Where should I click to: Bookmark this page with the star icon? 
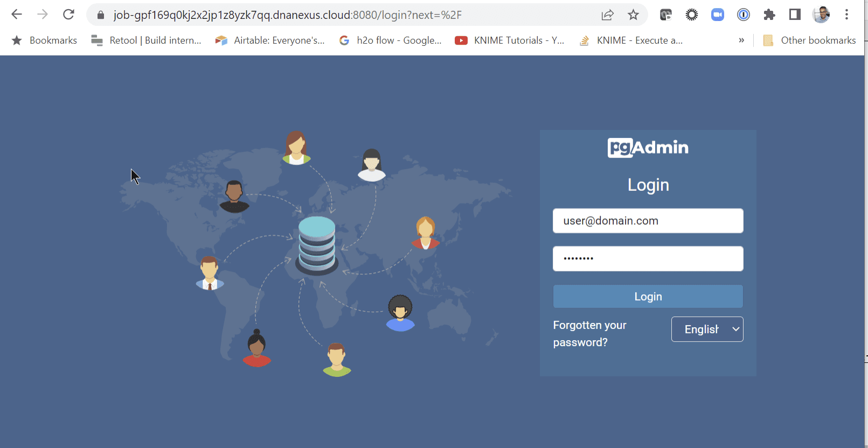point(633,15)
